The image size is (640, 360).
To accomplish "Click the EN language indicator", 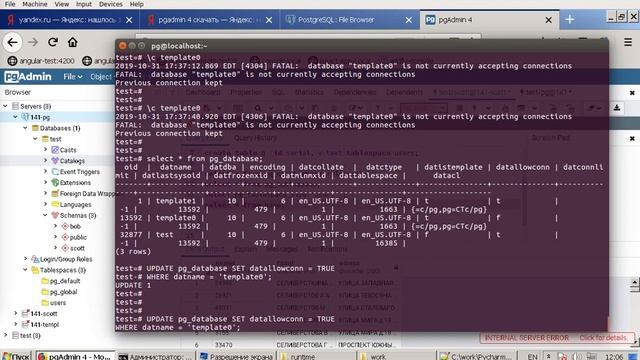I will pos(533,357).
